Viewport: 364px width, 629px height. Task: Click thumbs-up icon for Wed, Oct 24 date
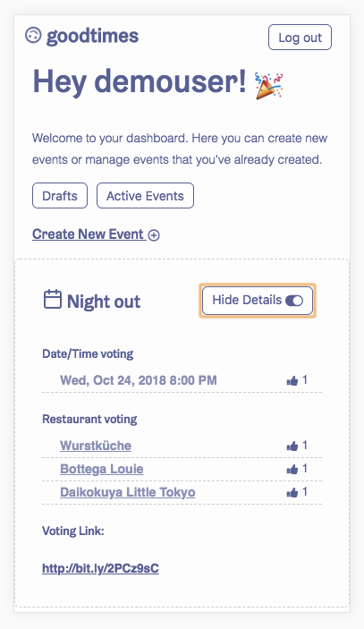[x=292, y=380]
